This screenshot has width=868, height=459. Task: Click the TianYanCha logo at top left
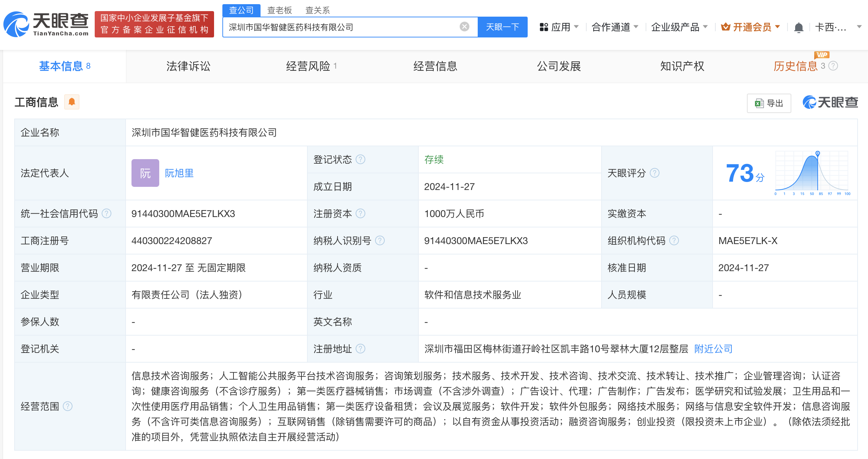point(46,24)
